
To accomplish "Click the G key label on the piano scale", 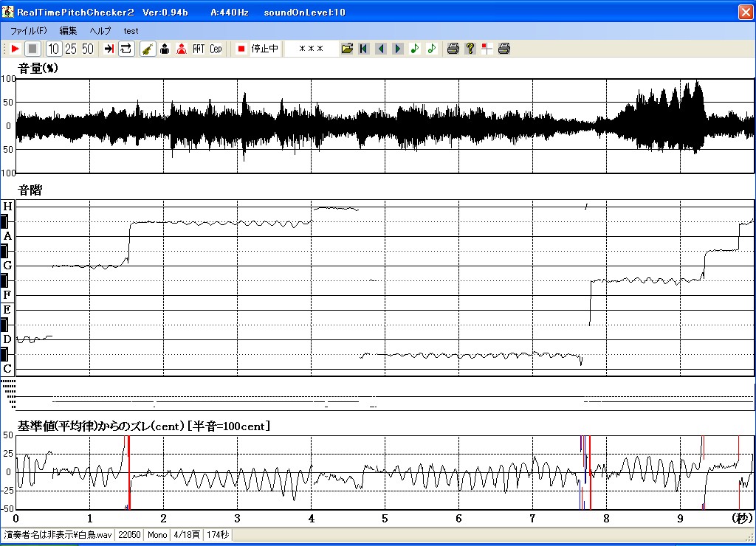I will click(x=7, y=266).
